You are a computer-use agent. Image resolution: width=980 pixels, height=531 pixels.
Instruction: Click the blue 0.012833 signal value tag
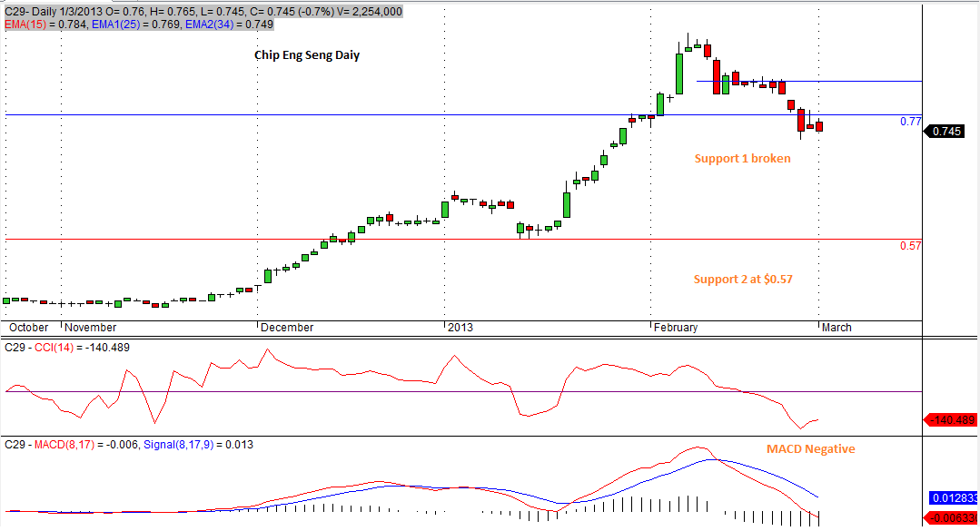click(953, 498)
